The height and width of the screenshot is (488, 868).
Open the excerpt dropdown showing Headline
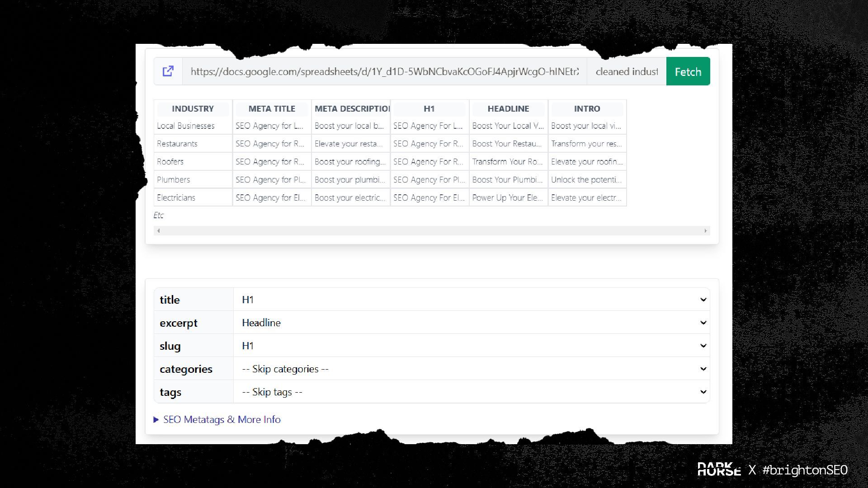pos(471,323)
